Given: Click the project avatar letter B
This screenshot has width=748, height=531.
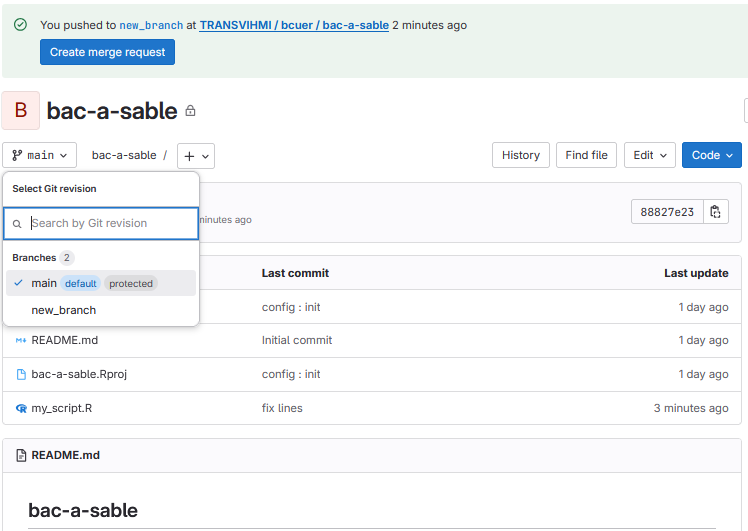Looking at the screenshot, I should coord(21,111).
